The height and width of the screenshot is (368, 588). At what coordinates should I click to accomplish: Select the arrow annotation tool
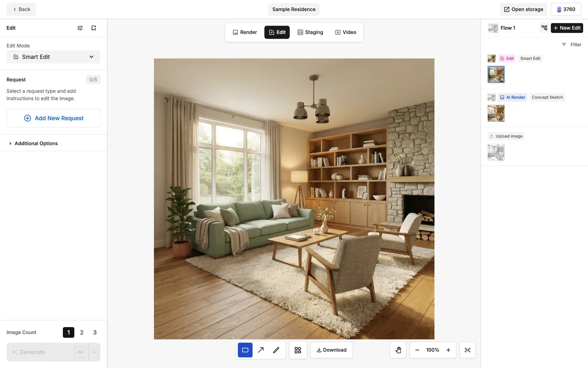(x=261, y=350)
